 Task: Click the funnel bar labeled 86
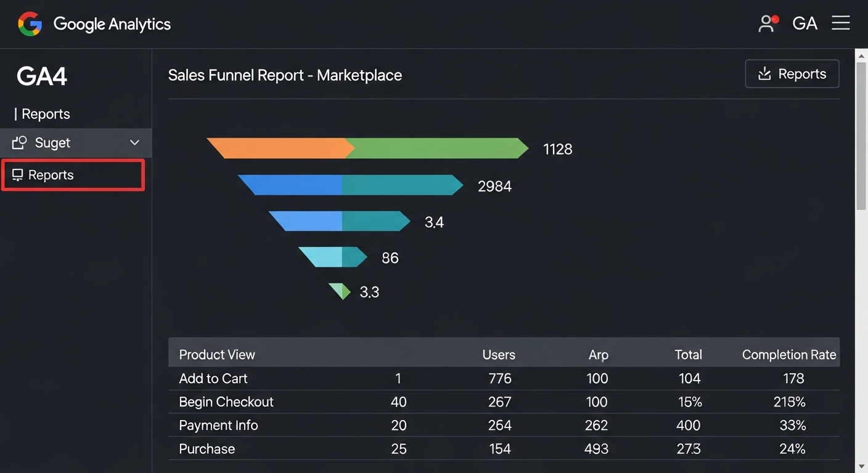(333, 257)
